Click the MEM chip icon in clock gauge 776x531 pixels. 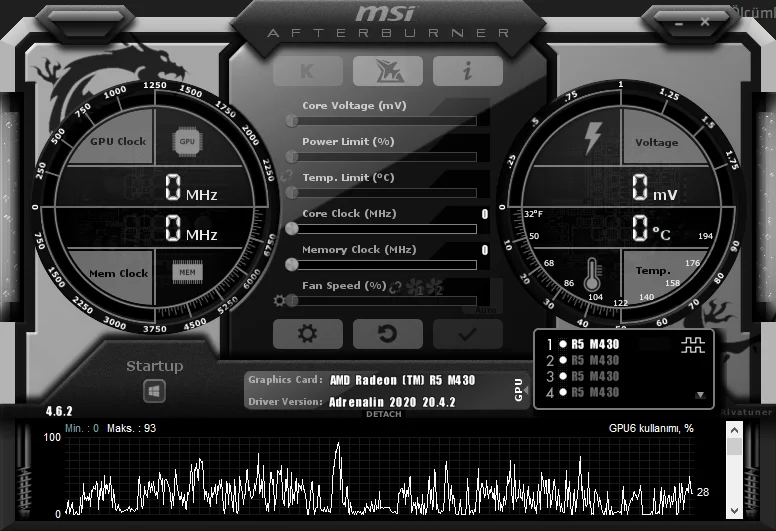[x=187, y=272]
